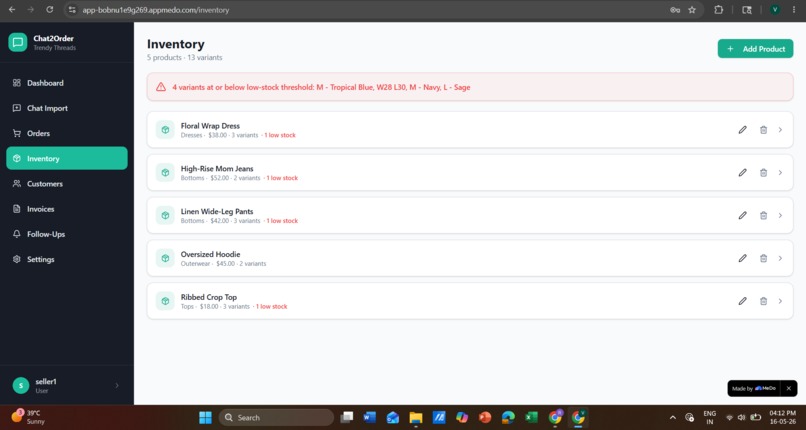Click the Linen Wide-Leg Pants title
Image resolution: width=806 pixels, height=430 pixels.
[x=217, y=211]
